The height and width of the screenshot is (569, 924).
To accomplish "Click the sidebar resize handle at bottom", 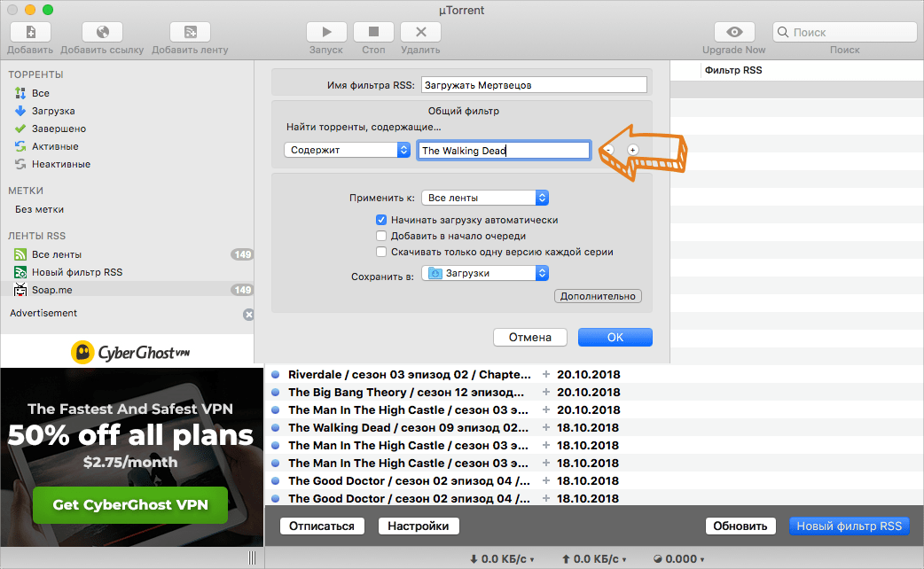I will coord(252,557).
